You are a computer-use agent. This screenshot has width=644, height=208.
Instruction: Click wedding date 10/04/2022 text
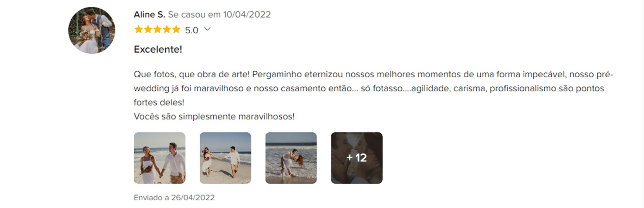(x=247, y=14)
